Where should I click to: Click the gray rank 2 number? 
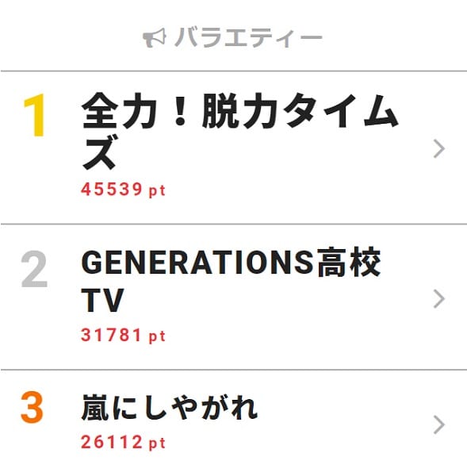34,269
